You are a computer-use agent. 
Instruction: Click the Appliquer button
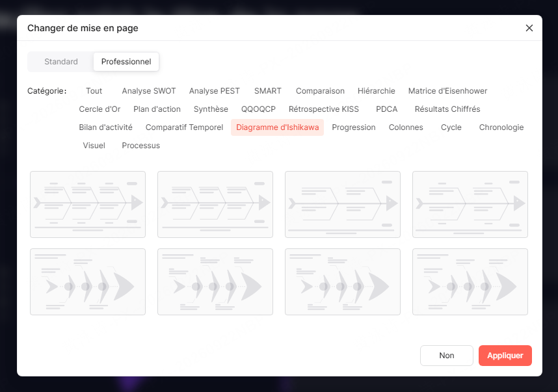point(505,356)
